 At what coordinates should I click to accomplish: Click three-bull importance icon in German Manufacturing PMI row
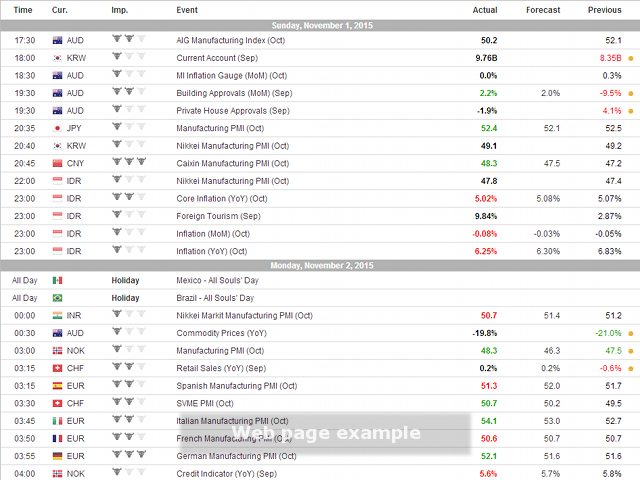[x=129, y=454]
